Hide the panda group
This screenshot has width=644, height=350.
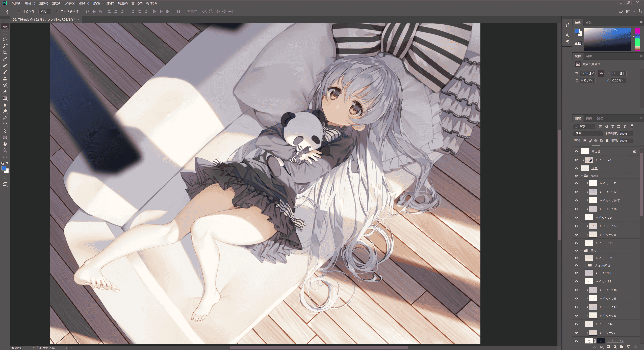pos(577,176)
